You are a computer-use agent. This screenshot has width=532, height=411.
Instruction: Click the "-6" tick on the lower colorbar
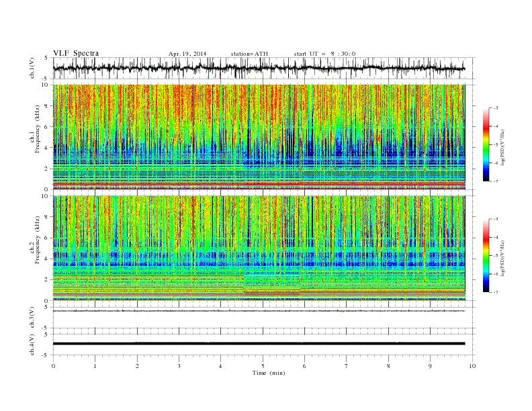pyautogui.click(x=495, y=274)
